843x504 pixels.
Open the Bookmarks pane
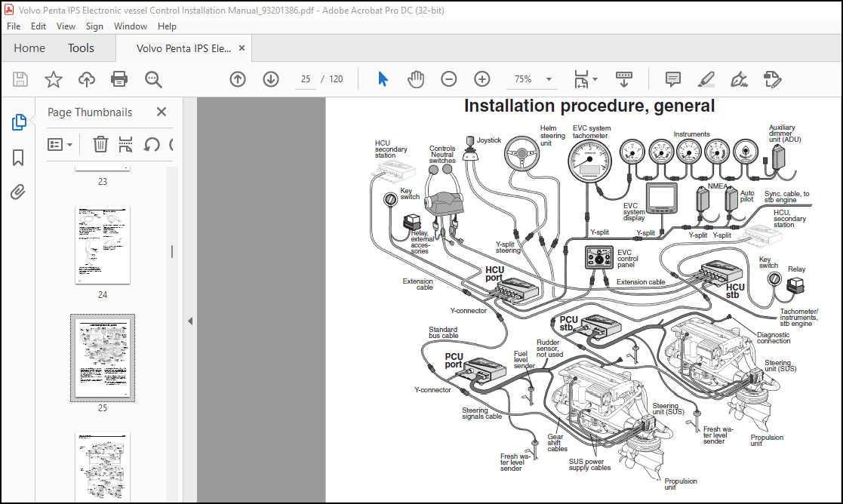(18, 158)
